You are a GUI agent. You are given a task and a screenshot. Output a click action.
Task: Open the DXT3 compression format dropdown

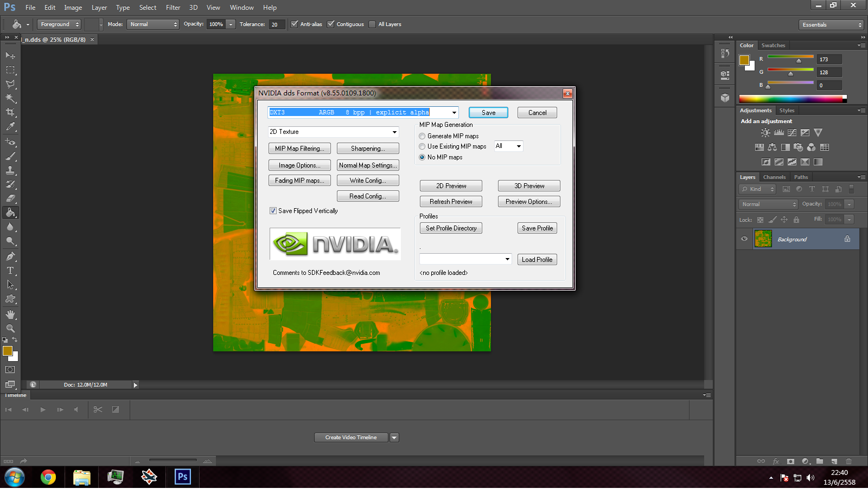[454, 113]
